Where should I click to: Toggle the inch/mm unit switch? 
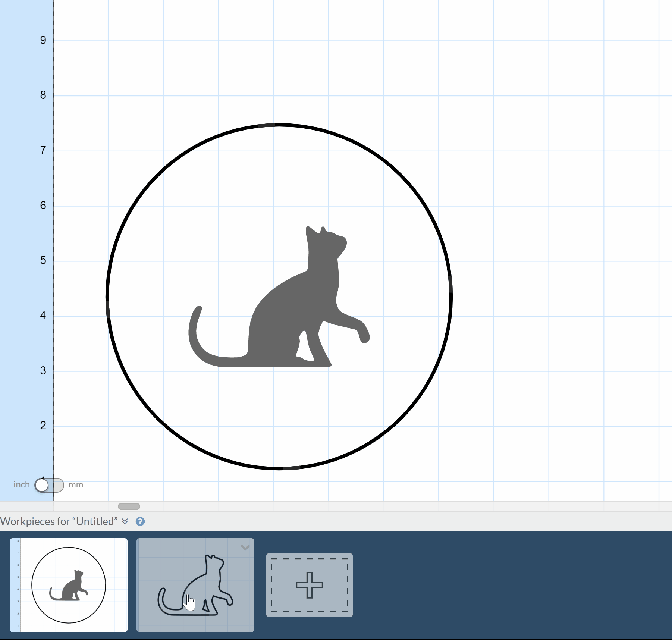click(49, 485)
